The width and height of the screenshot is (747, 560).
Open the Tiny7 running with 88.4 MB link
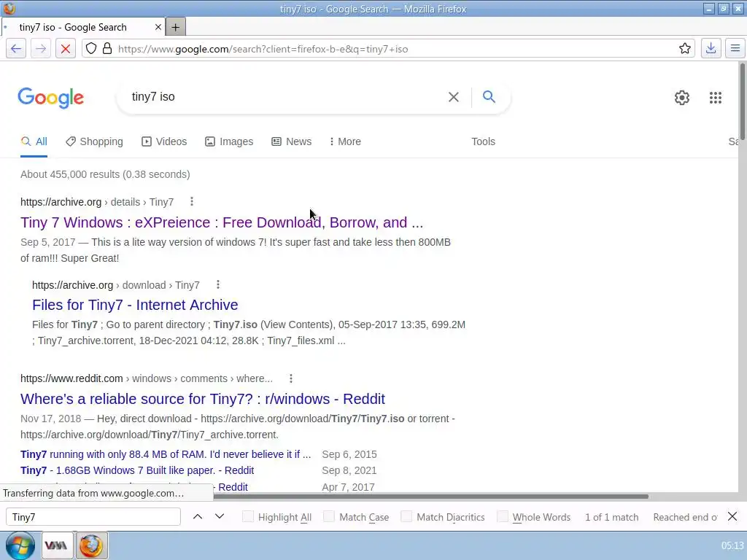click(166, 454)
